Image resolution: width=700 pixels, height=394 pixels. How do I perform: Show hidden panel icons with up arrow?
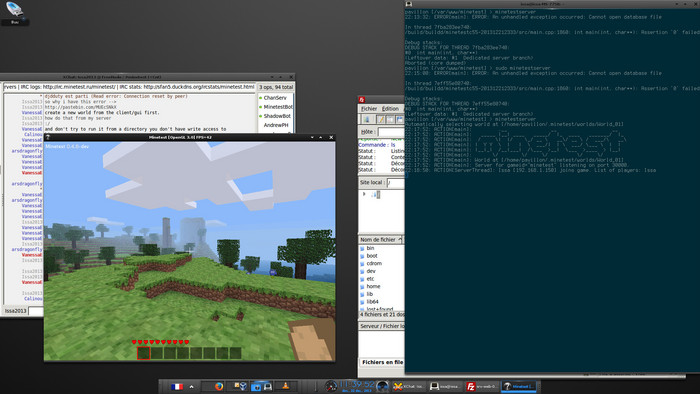(192, 386)
